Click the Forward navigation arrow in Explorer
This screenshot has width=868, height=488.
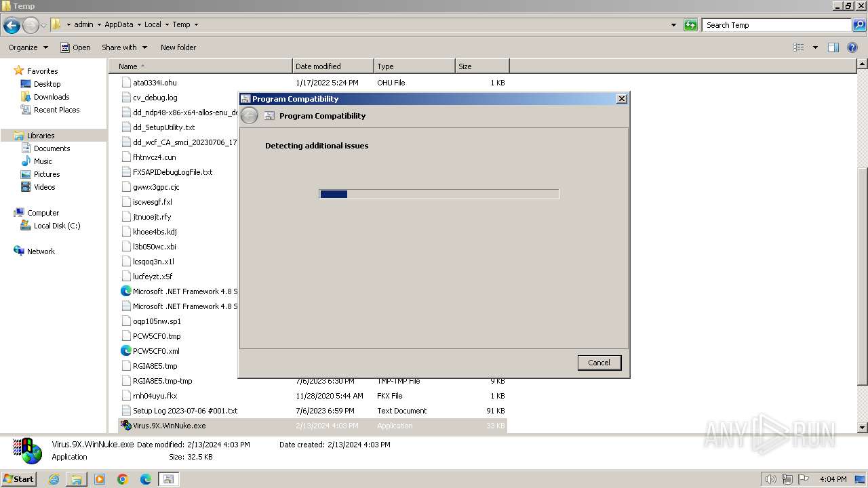pos(31,26)
